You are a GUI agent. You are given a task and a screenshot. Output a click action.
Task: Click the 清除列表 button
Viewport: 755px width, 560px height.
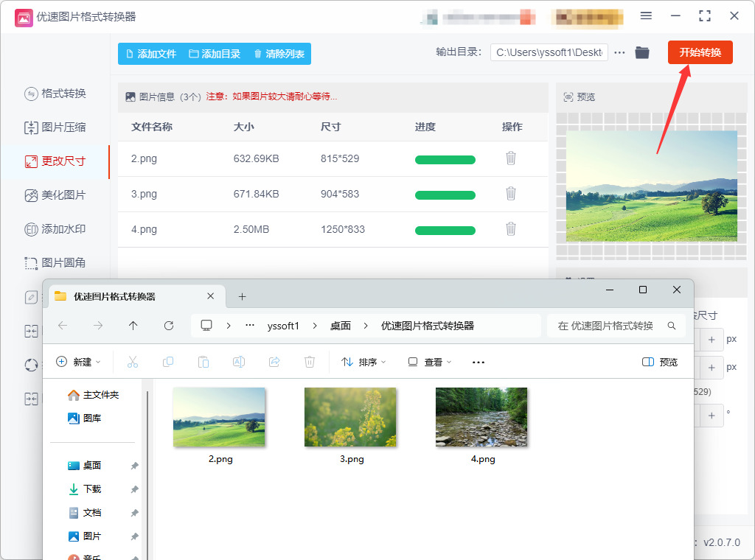click(x=279, y=54)
